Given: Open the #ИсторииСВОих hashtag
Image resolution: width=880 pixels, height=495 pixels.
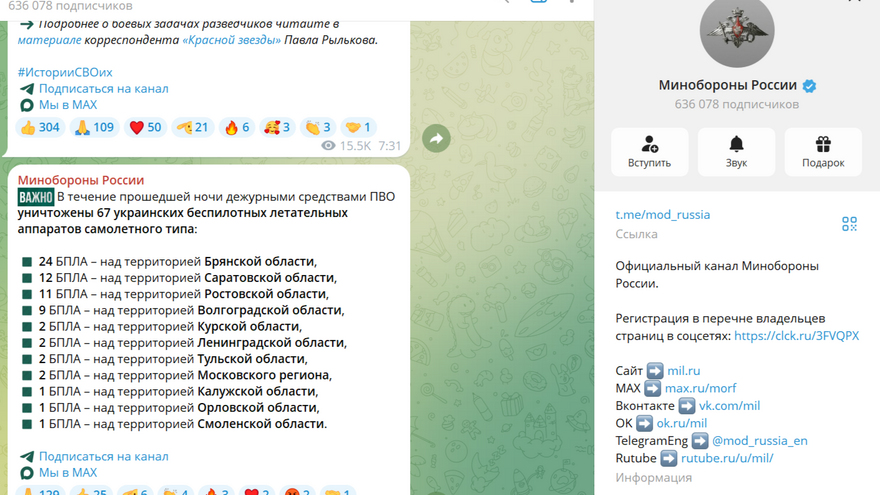Looking at the screenshot, I should (x=65, y=72).
